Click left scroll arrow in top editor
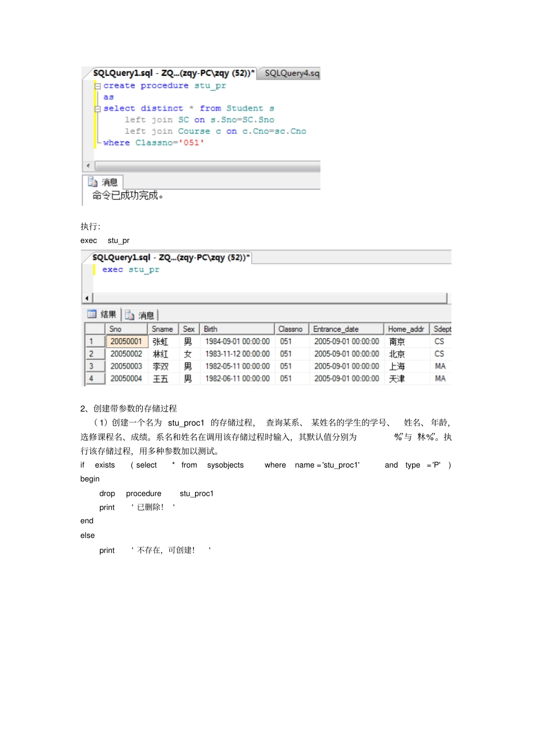This screenshot has height=756, width=534. (88, 166)
